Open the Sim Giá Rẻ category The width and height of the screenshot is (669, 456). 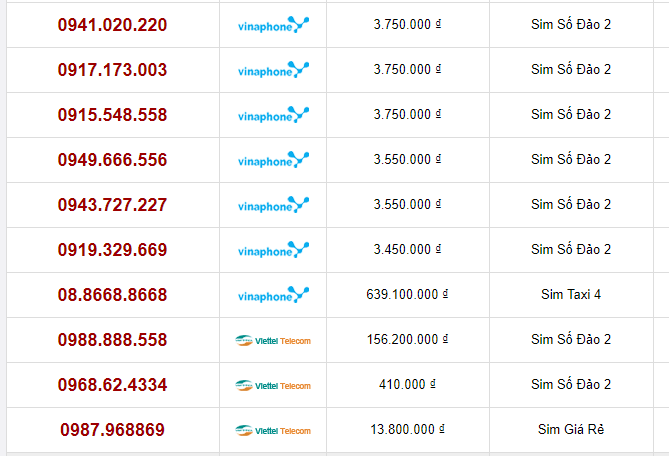[x=570, y=430]
